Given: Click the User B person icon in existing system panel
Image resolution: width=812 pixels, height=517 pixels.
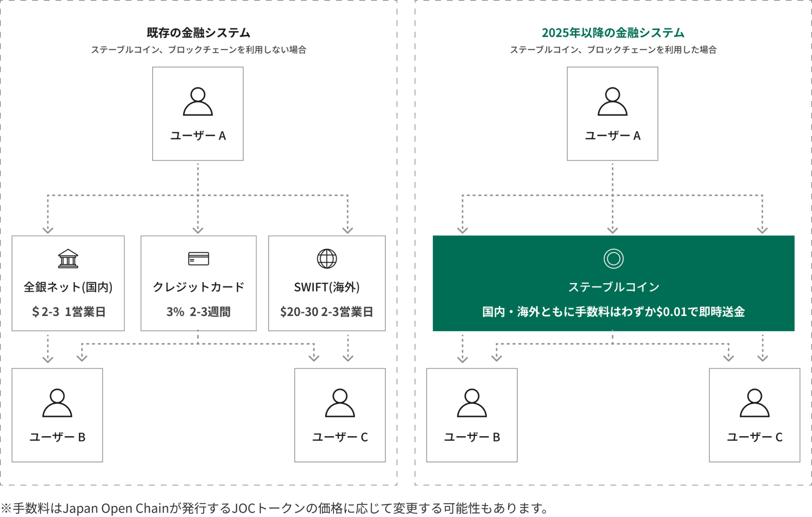Looking at the screenshot, I should point(57,403).
